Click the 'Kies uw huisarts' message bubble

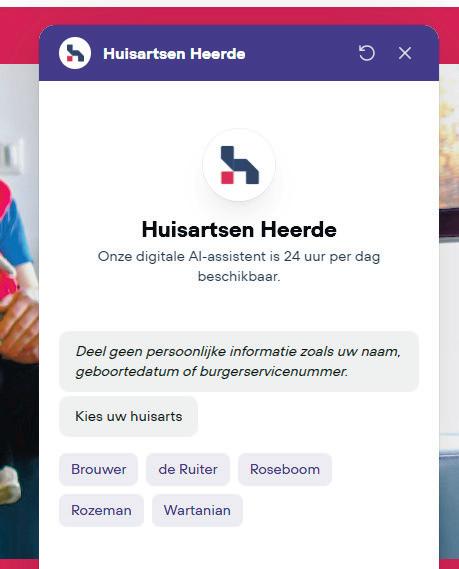coord(128,416)
